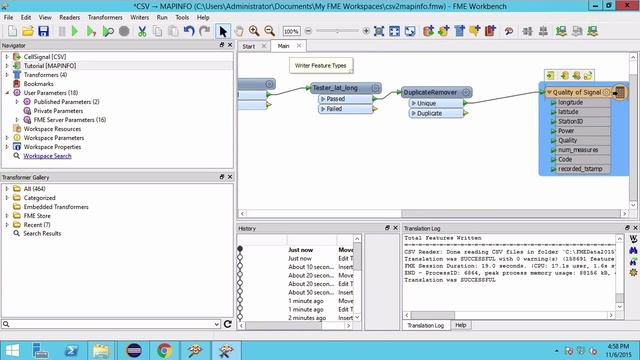This screenshot has width=640, height=360.
Task: Close the Main canvas tab
Action: [299, 46]
